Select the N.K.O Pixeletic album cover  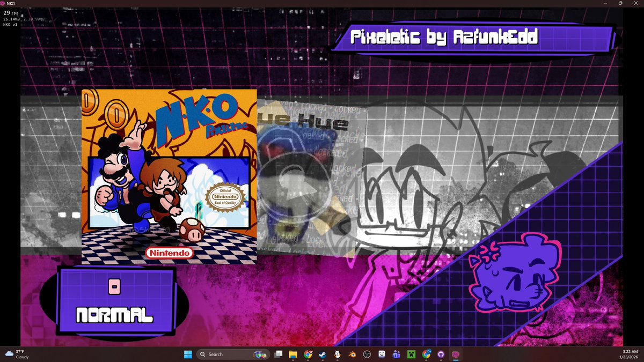(x=169, y=177)
